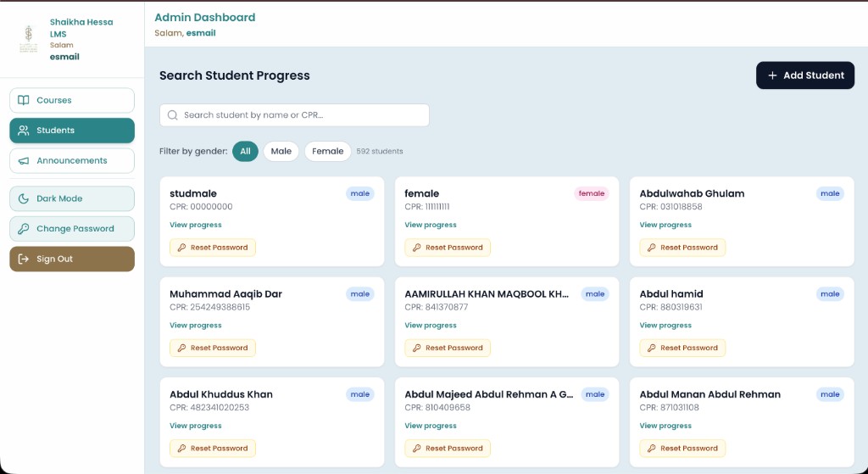Open the Courses section
This screenshot has width=868, height=474.
tap(72, 100)
